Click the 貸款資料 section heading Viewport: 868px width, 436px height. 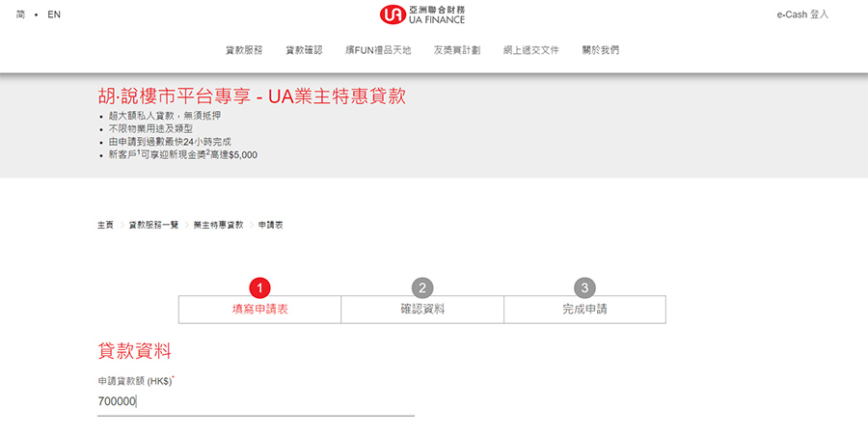pos(134,351)
